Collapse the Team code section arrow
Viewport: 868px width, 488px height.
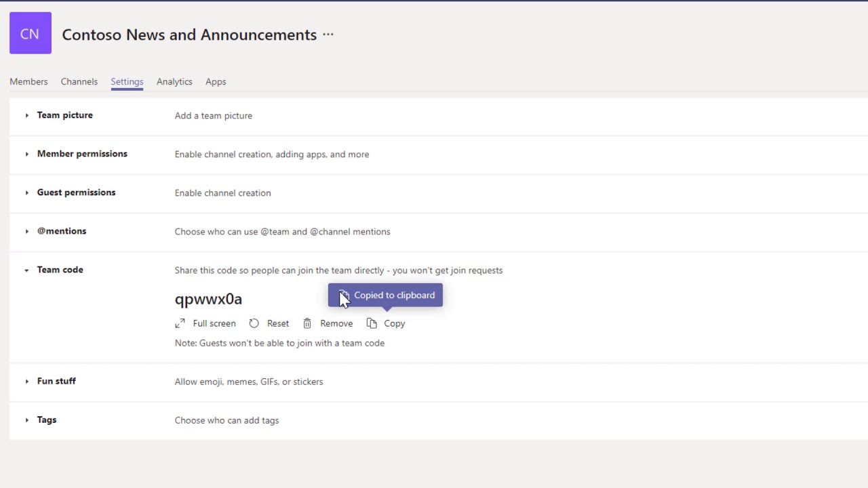point(26,270)
